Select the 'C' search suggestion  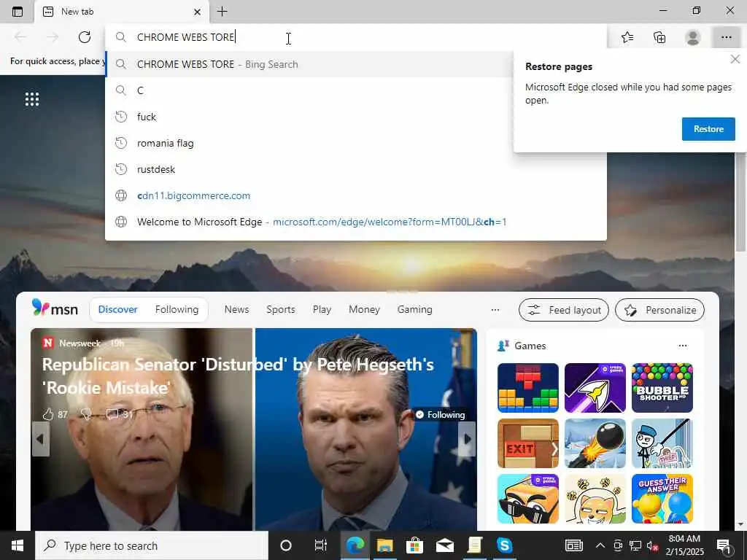point(309,90)
